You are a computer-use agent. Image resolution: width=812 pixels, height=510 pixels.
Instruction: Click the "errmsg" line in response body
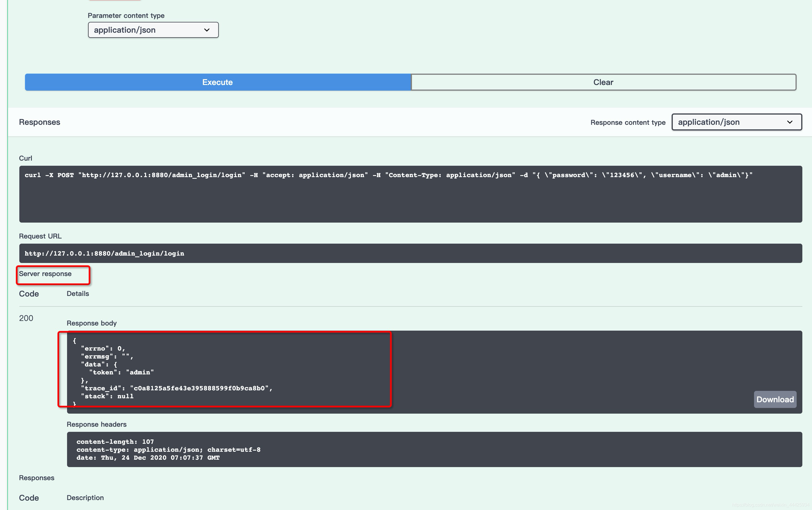coord(107,356)
